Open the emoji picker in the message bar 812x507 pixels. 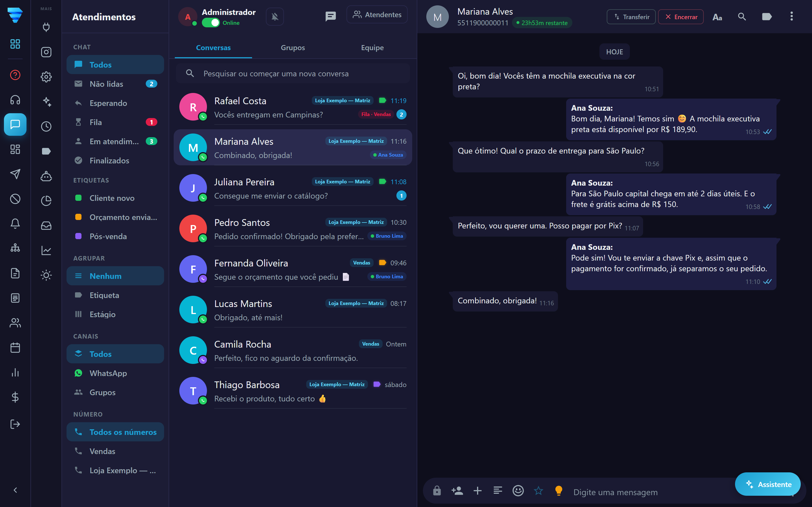point(518,491)
